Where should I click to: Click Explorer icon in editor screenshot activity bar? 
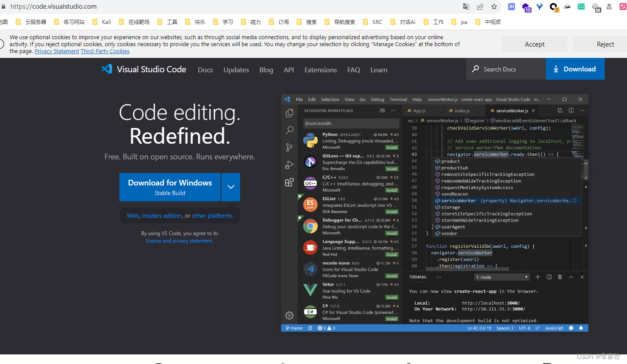pyautogui.click(x=289, y=113)
